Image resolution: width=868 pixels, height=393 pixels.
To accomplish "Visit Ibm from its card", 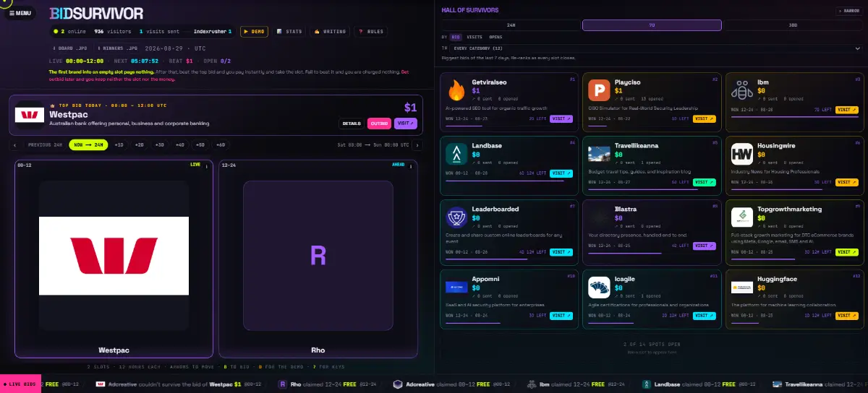I will [847, 110].
